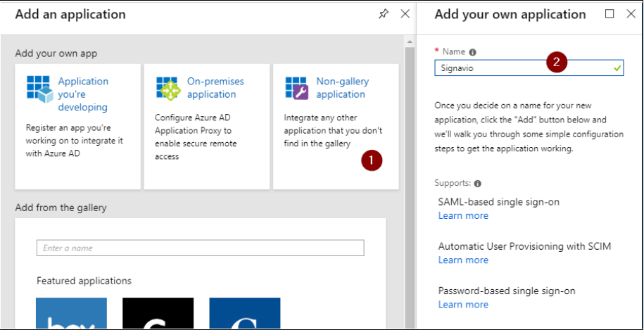Choose Non-gallery application title link
The height and width of the screenshot is (330, 644).
[343, 87]
